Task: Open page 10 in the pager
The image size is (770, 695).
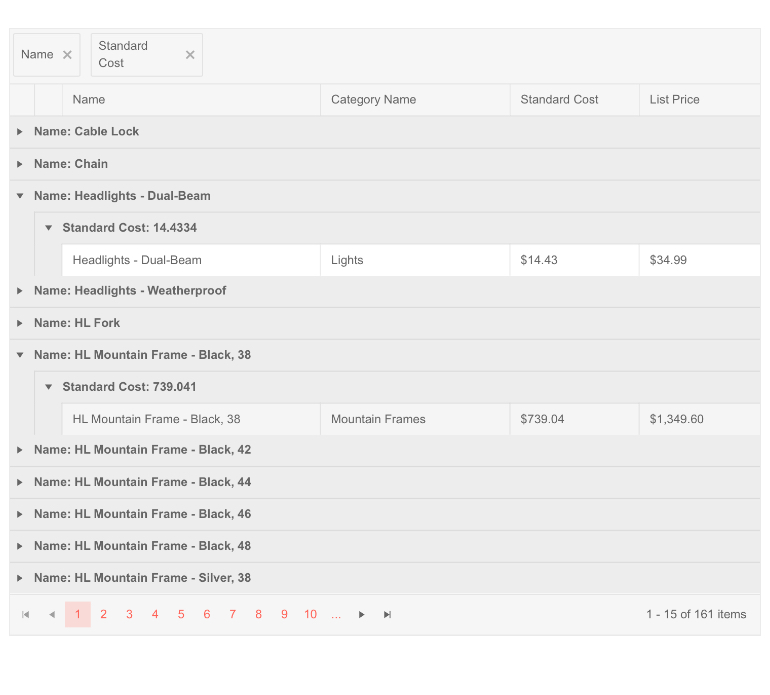Action: [310, 614]
